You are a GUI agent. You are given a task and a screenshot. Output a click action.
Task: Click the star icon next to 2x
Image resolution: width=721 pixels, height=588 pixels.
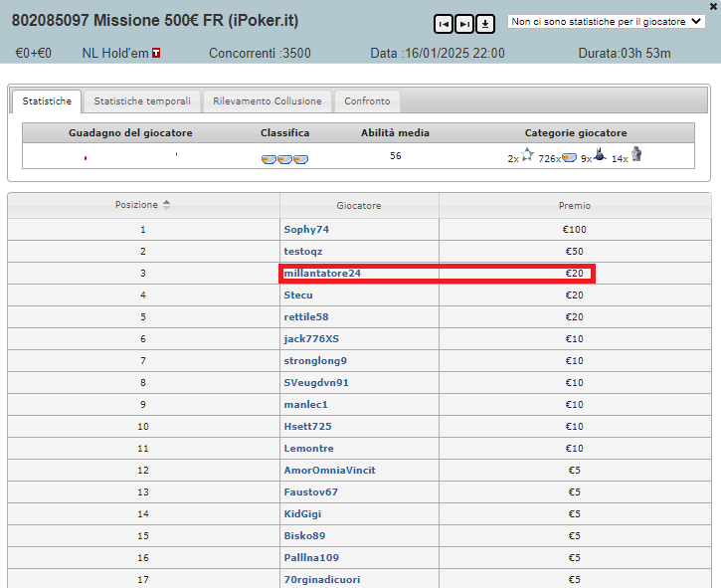point(527,155)
